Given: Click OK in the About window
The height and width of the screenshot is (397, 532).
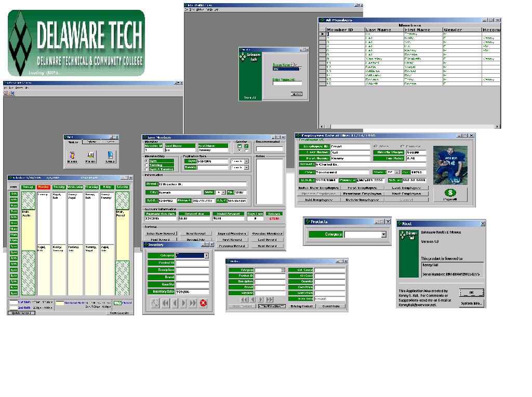Looking at the screenshot, I should [472, 293].
